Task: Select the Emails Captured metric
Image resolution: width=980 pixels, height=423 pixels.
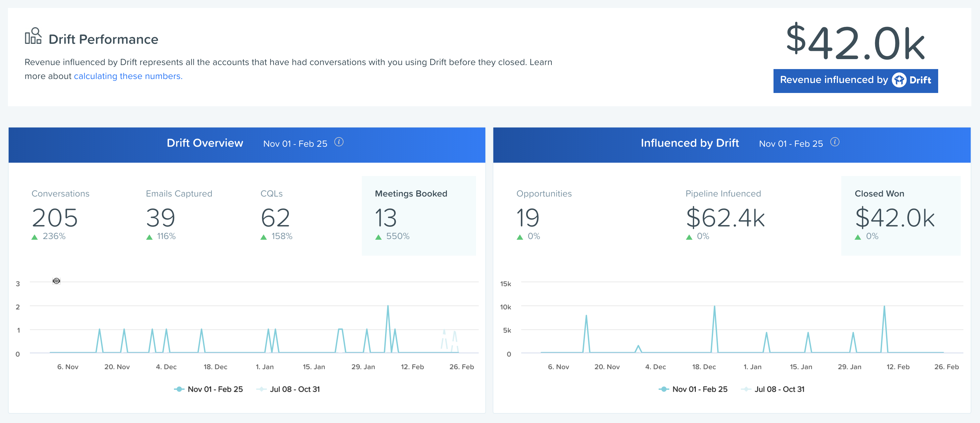Action: click(179, 215)
